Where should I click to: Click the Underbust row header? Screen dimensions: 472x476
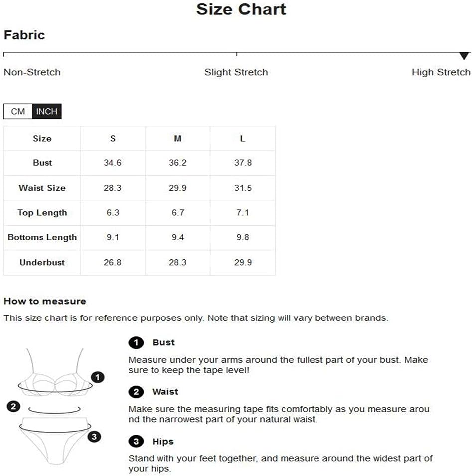42,262
